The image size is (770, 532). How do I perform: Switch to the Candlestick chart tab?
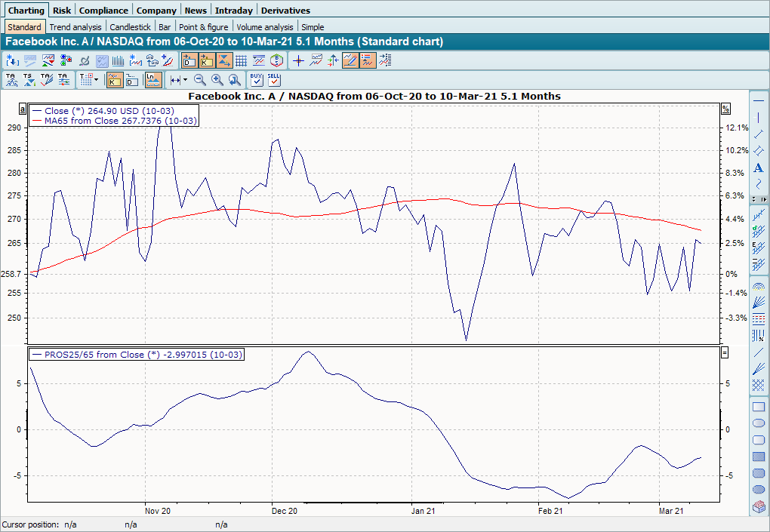[x=130, y=27]
